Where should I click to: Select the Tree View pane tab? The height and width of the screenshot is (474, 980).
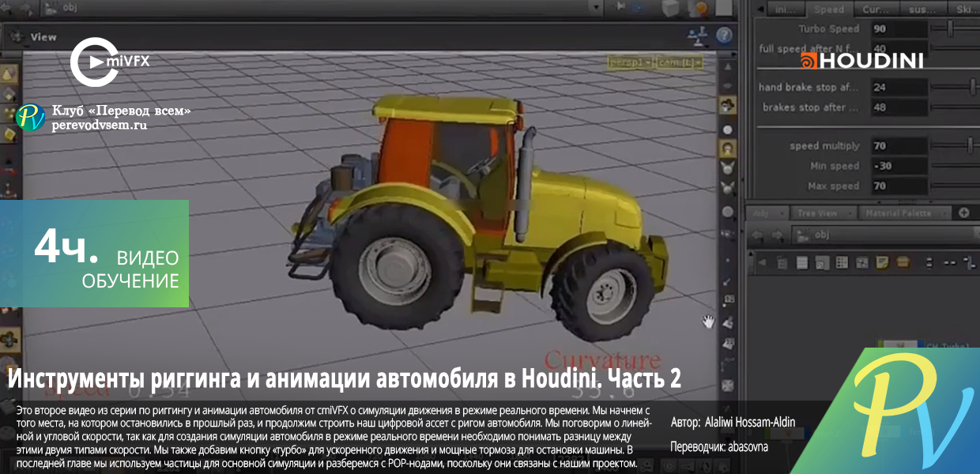pyautogui.click(x=824, y=213)
